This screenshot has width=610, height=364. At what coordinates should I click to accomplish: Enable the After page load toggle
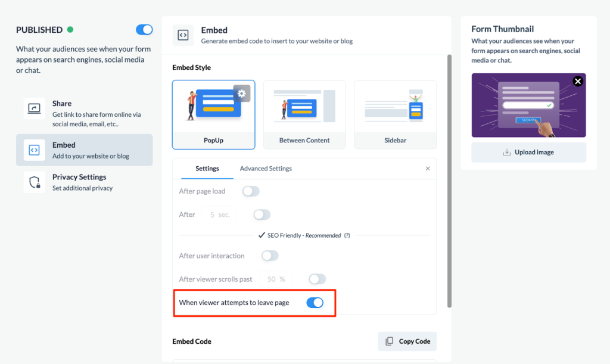click(x=251, y=191)
